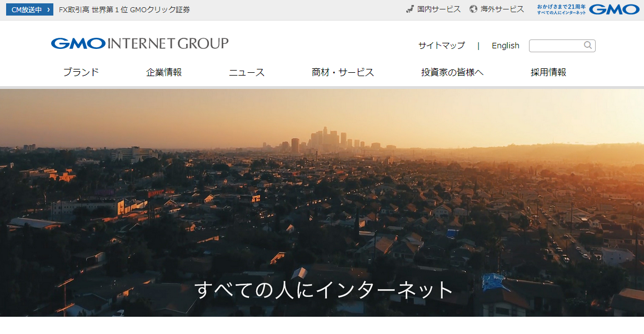Click the GMO Internet Group header logo

(139, 43)
